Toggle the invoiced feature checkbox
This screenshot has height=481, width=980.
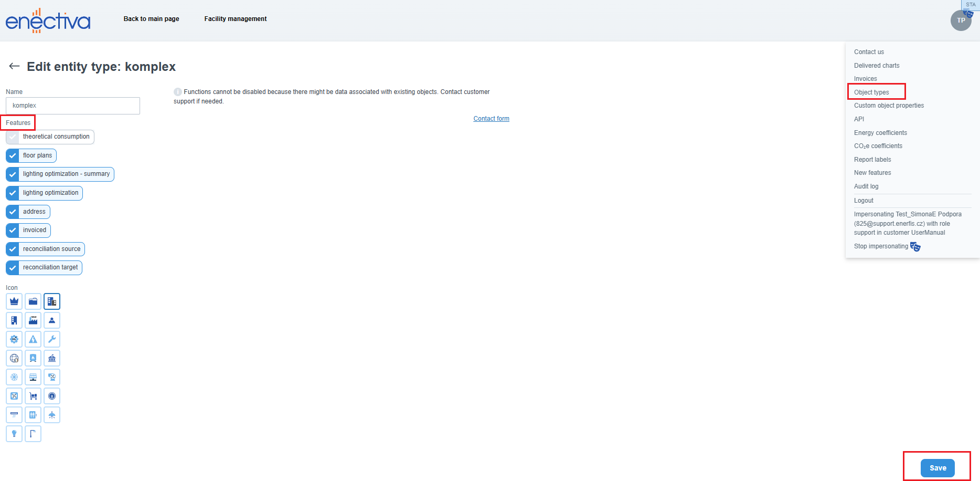point(13,231)
